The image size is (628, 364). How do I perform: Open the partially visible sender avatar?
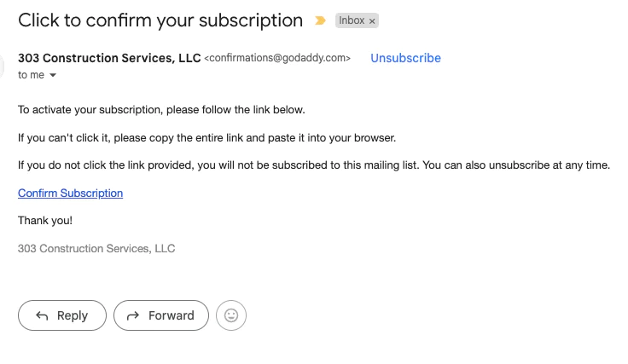[x=1, y=66]
